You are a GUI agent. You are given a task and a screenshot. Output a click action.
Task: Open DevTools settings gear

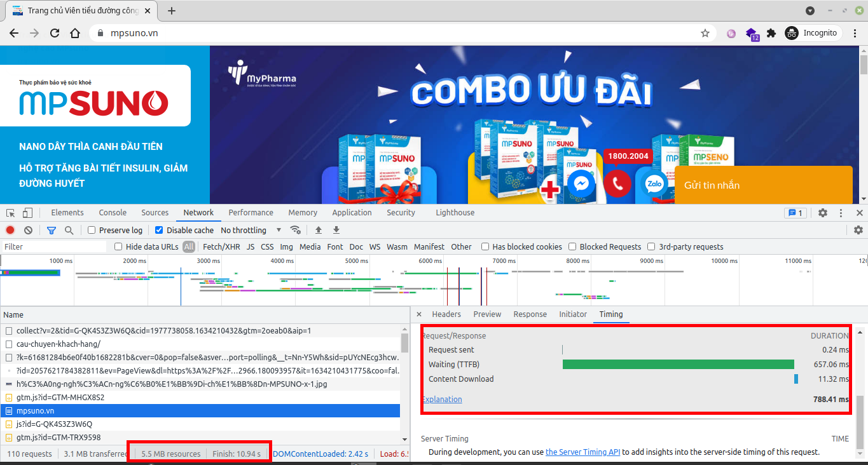click(823, 213)
